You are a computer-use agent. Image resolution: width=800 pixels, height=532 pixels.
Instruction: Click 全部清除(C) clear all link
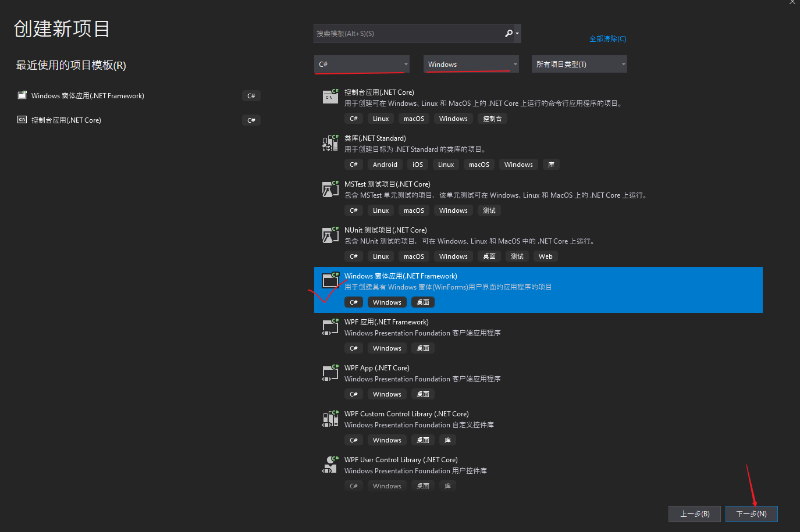click(x=607, y=39)
